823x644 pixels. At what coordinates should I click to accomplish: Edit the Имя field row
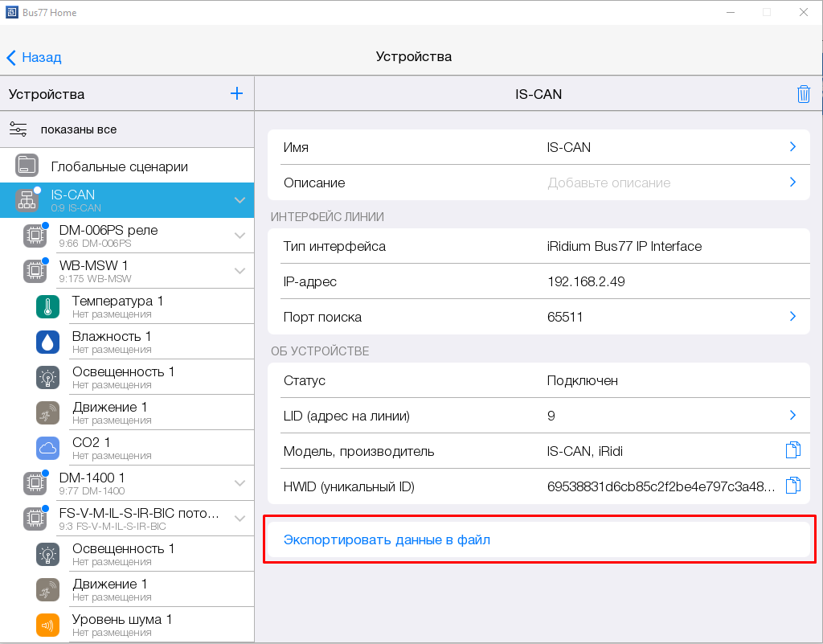click(x=538, y=147)
